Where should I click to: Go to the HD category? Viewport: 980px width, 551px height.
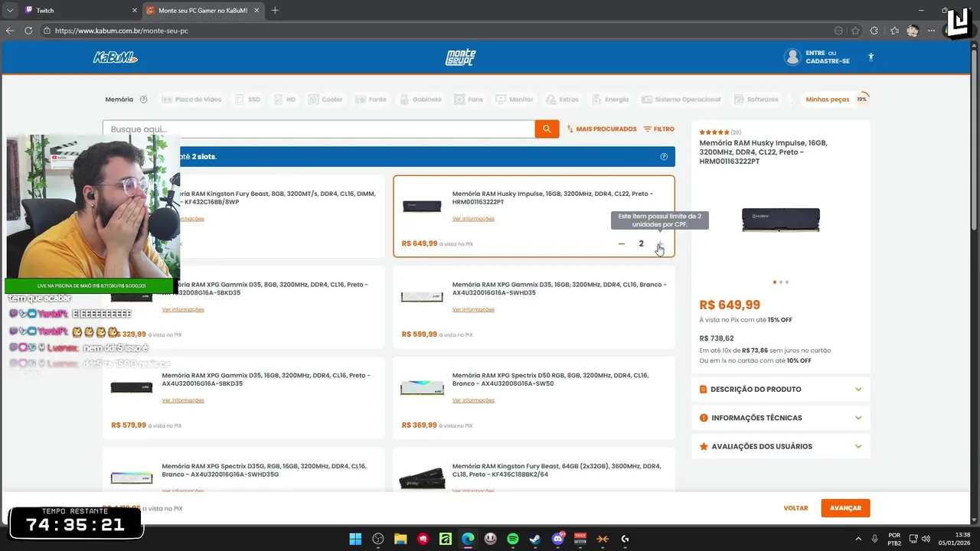tap(284, 99)
